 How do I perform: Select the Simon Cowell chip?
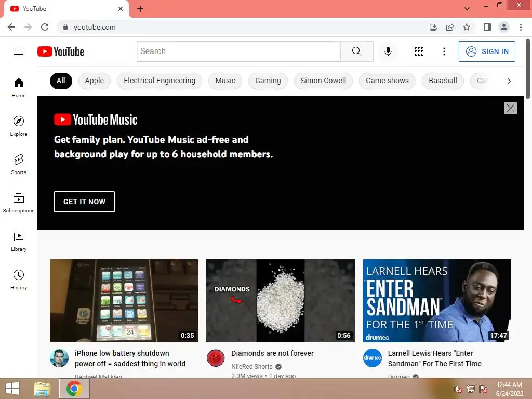click(x=323, y=81)
